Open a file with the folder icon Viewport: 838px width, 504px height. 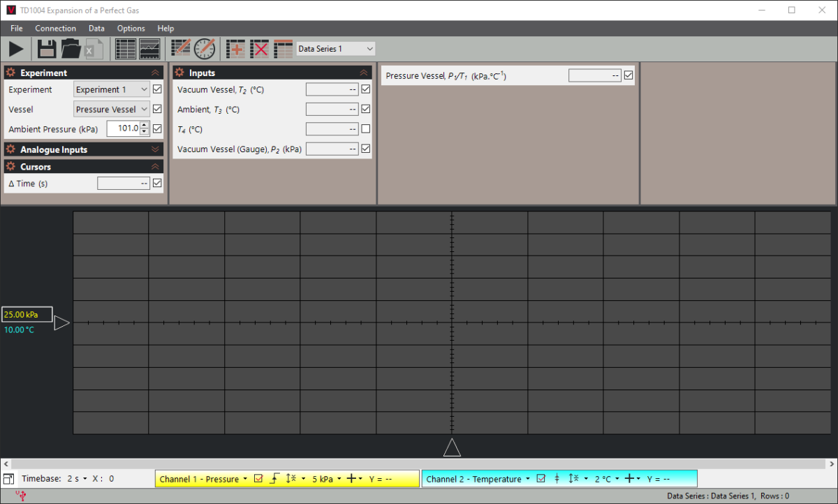click(71, 49)
